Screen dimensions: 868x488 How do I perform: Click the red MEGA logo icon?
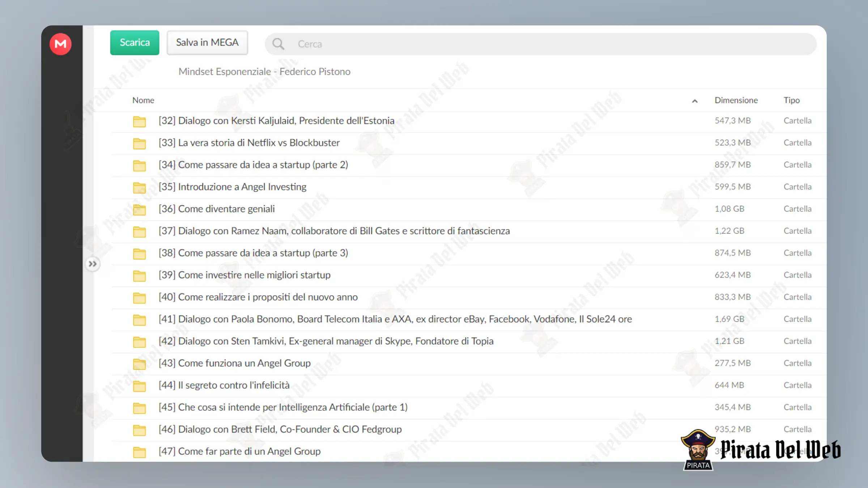[x=60, y=44]
